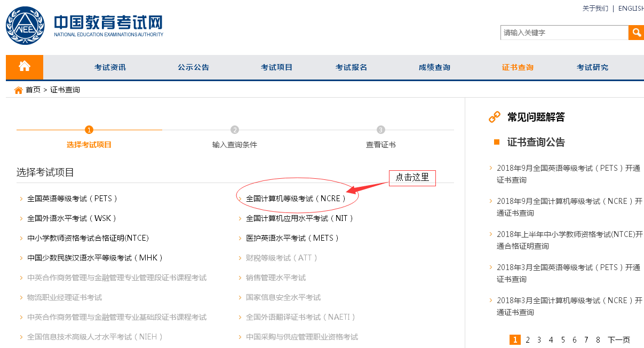Open the 关于我们 link
The width and height of the screenshot is (644, 348).
595,9
